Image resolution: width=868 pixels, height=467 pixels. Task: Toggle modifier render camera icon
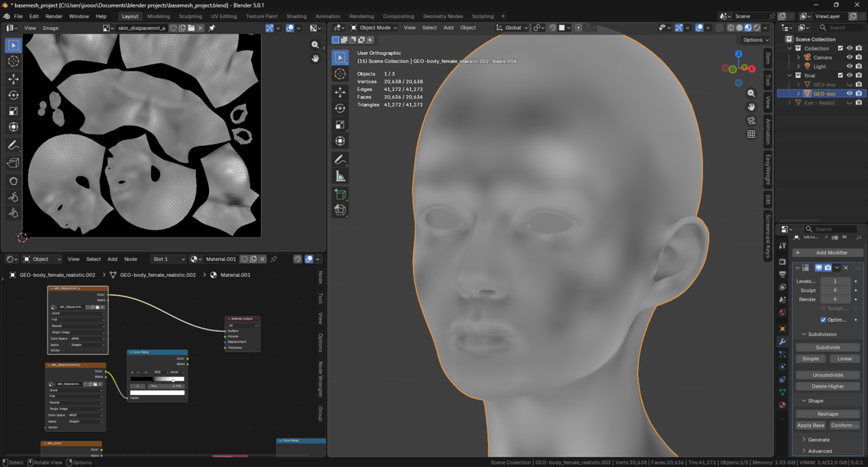(827, 267)
